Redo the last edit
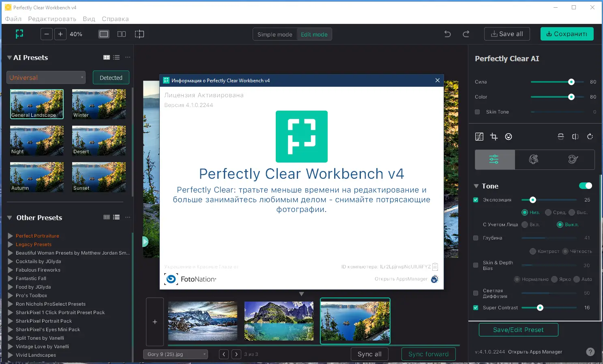The width and height of the screenshot is (603, 364). pos(466,34)
